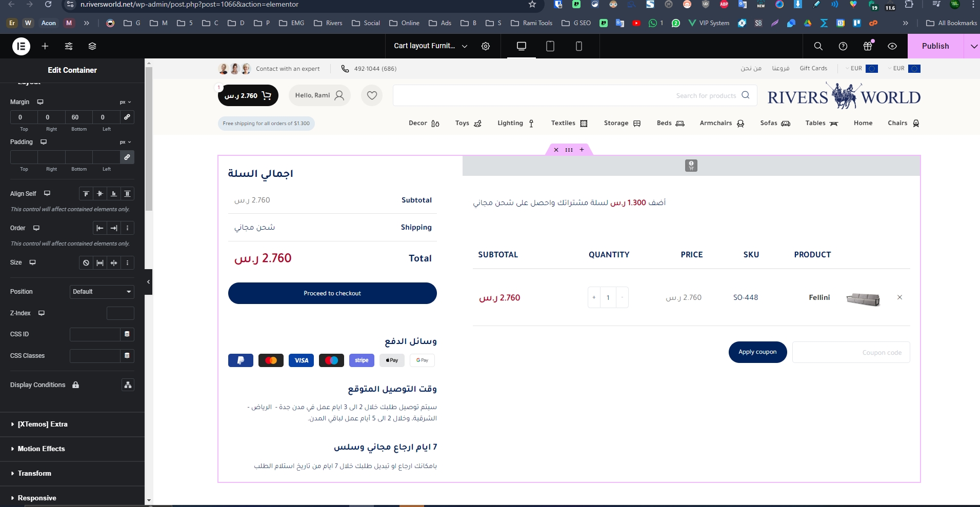Screen dimensions: 980x507
Task: Set Order to start
Action: [100, 228]
